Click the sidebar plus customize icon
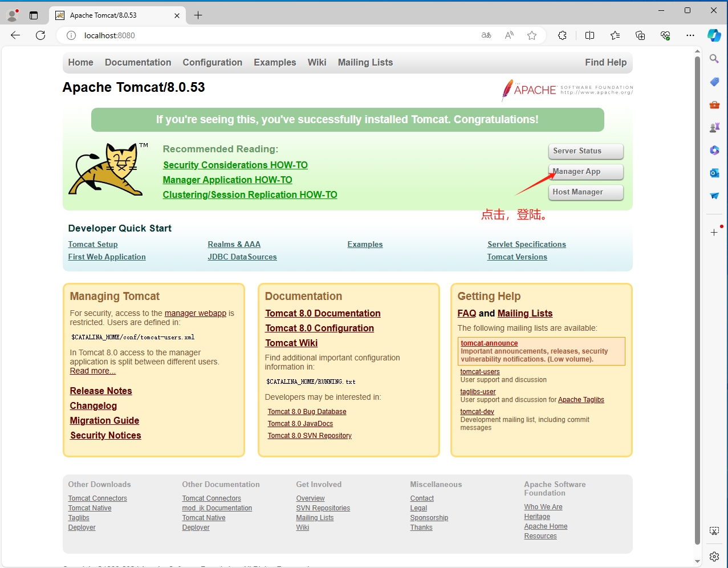This screenshot has width=728, height=568. coord(714,232)
